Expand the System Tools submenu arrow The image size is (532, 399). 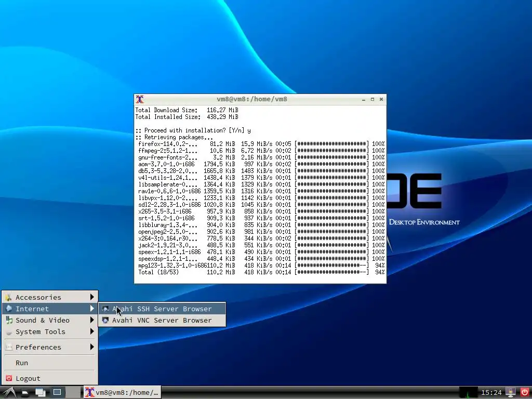point(92,332)
